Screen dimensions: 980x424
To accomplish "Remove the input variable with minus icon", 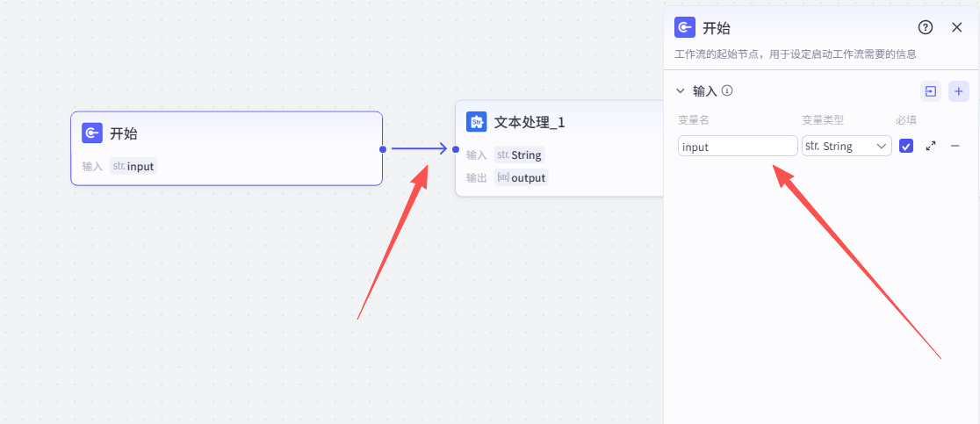I will (x=955, y=146).
